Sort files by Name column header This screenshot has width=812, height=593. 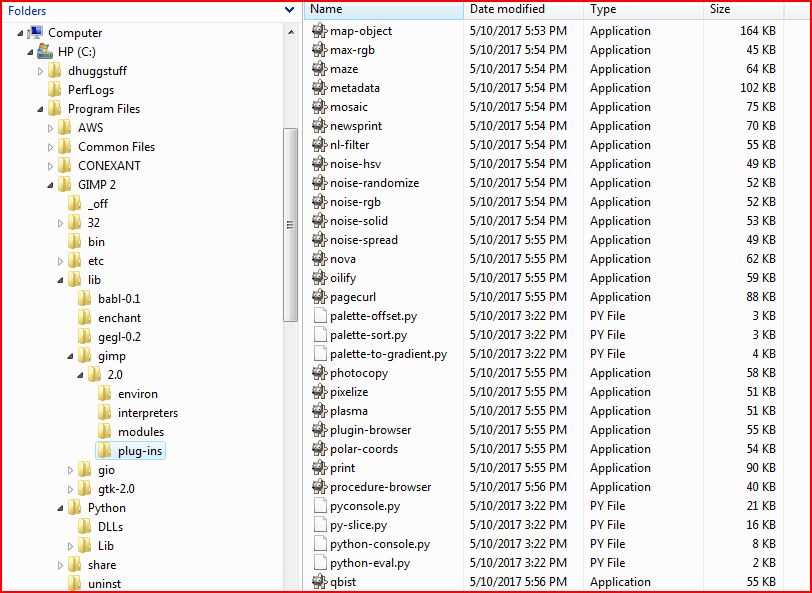[x=384, y=9]
